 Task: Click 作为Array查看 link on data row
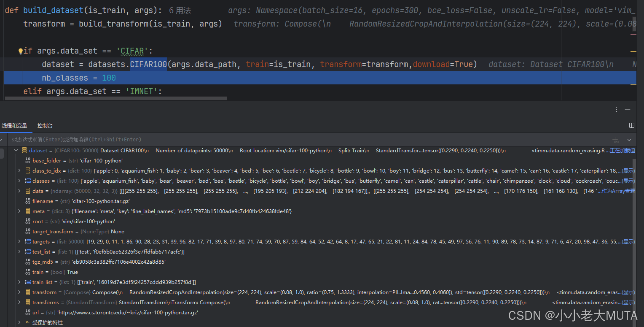click(x=617, y=191)
